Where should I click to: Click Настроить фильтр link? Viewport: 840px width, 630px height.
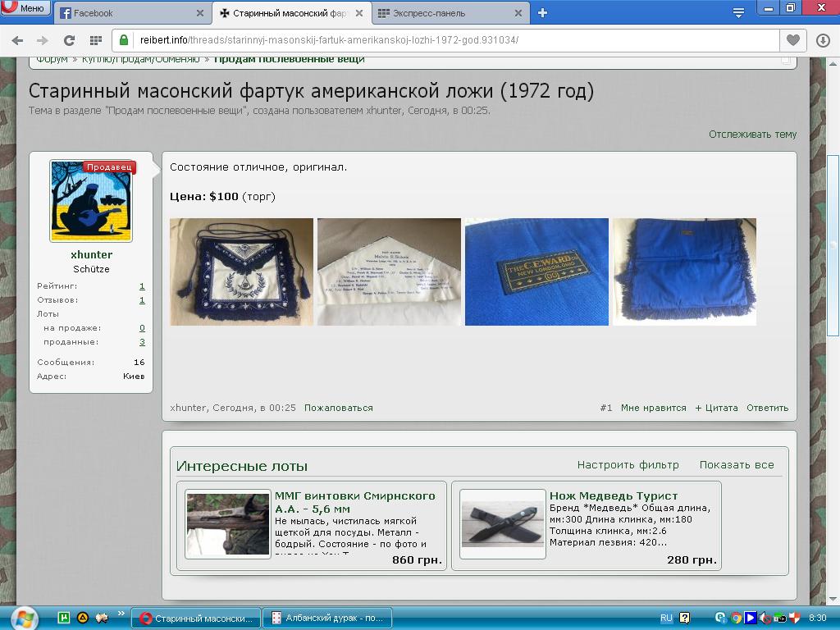628,465
